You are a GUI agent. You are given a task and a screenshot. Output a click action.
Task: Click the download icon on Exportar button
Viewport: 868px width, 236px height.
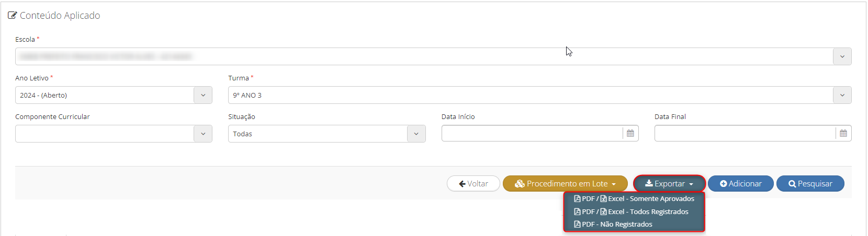tap(649, 183)
